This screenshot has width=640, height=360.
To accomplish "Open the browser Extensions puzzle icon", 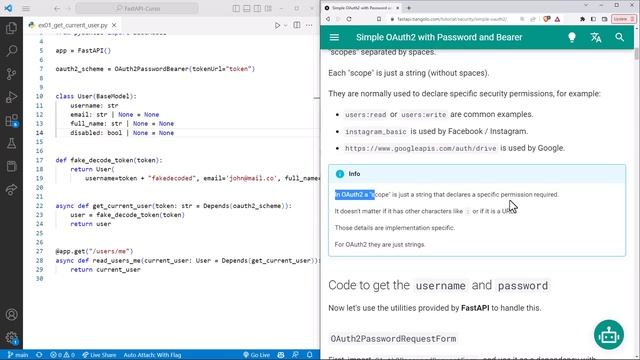I will pos(582,19).
